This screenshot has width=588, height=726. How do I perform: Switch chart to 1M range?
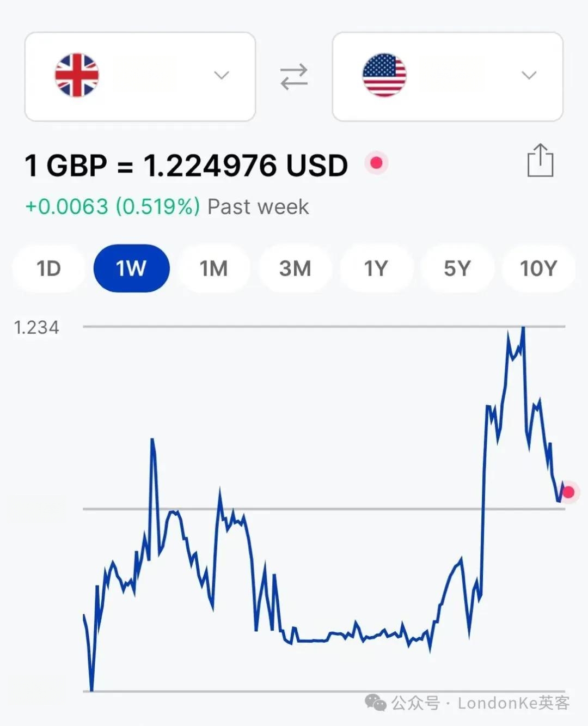pyautogui.click(x=213, y=269)
